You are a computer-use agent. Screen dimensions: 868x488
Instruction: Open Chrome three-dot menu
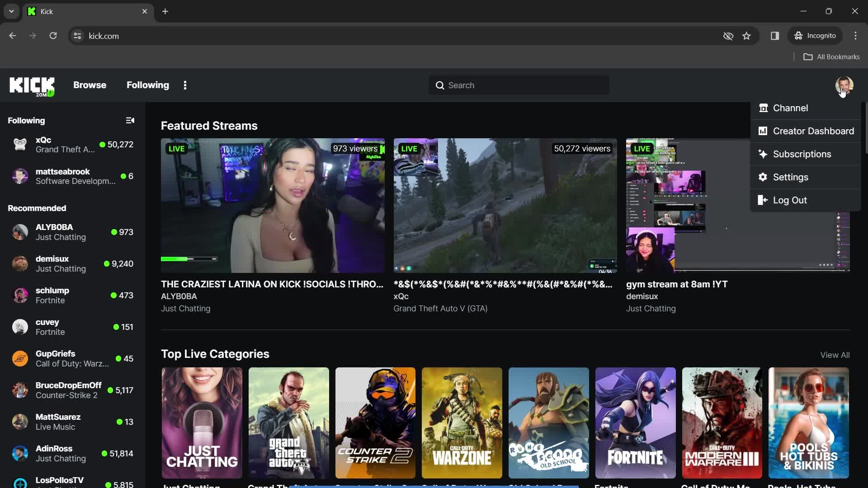(x=855, y=36)
